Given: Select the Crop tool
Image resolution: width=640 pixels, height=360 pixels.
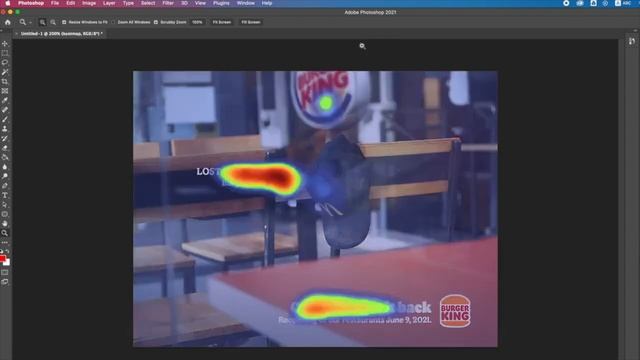Looking at the screenshot, I should (x=5, y=81).
